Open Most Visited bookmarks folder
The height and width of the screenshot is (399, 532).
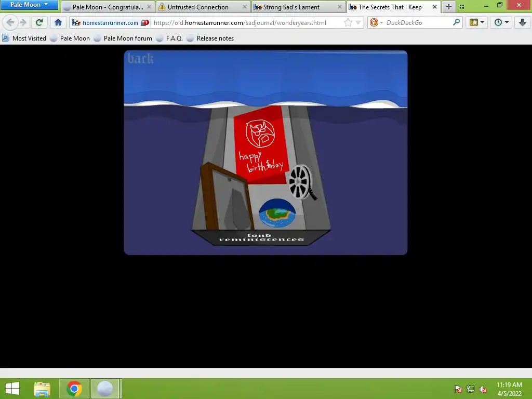click(x=24, y=38)
